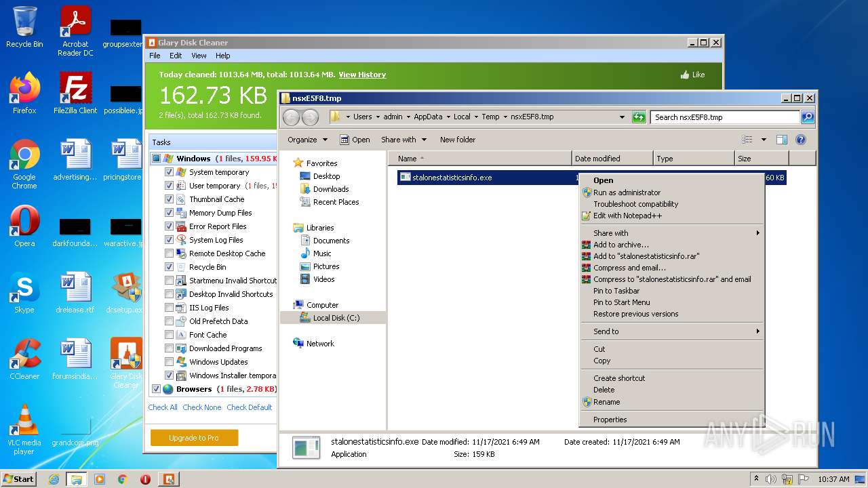The height and width of the screenshot is (488, 868).
Task: Open the Opera desktop shortcut
Action: pos(24,226)
